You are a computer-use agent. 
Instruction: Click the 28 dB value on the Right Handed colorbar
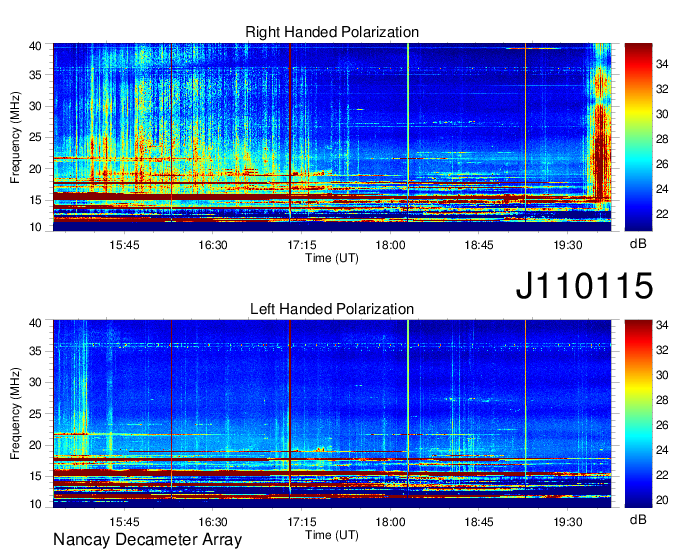pos(662,139)
